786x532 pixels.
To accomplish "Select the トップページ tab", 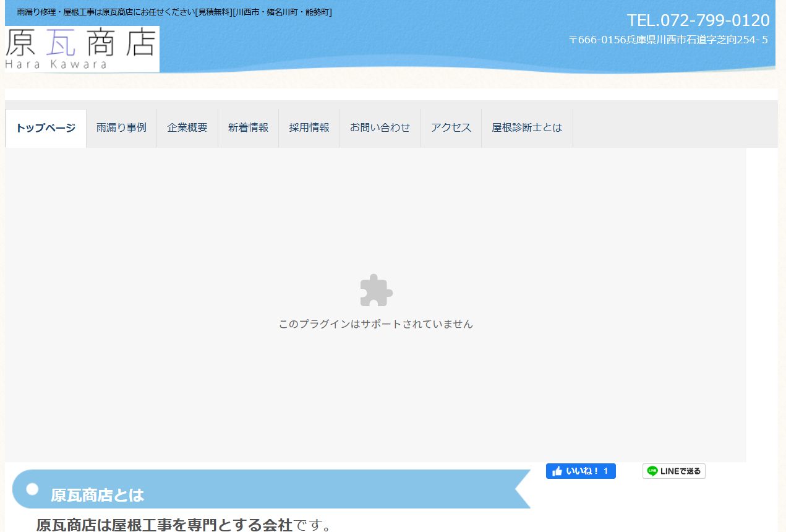I will tap(45, 127).
